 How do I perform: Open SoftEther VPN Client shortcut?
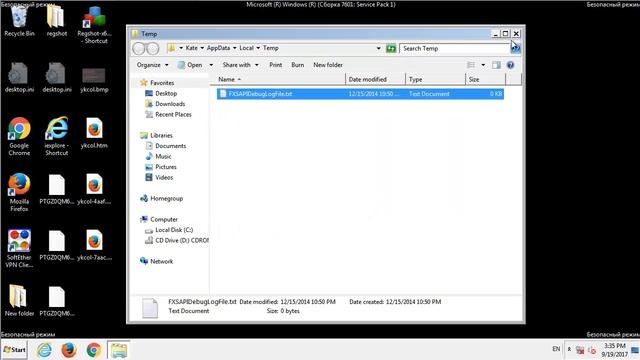coord(19,248)
